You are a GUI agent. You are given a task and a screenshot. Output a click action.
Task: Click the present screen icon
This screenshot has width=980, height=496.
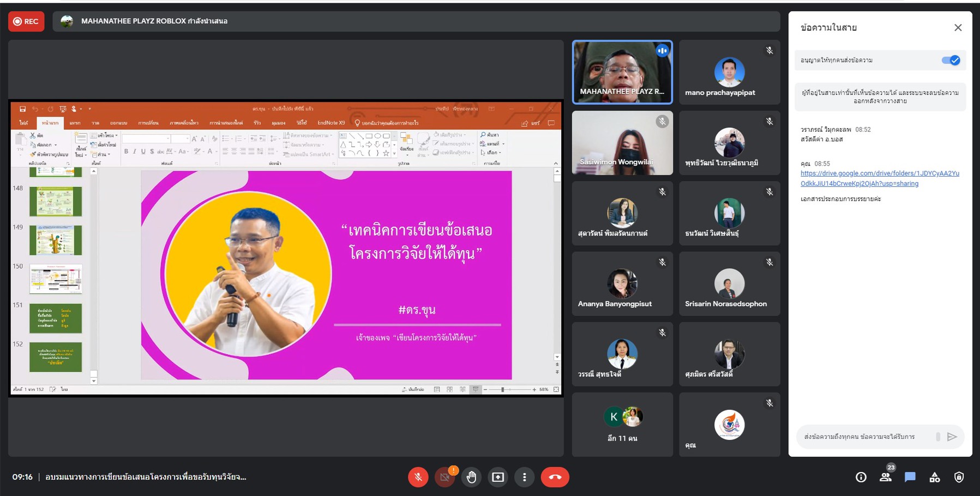(498, 477)
